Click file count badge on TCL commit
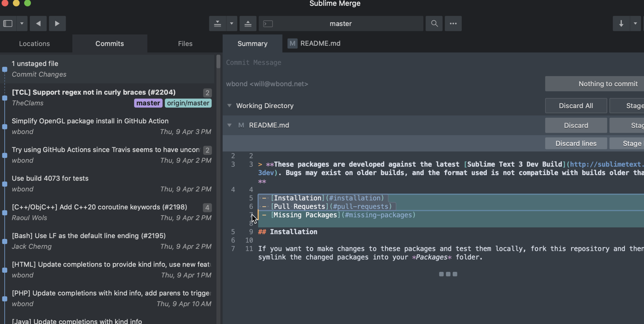 [x=207, y=93]
